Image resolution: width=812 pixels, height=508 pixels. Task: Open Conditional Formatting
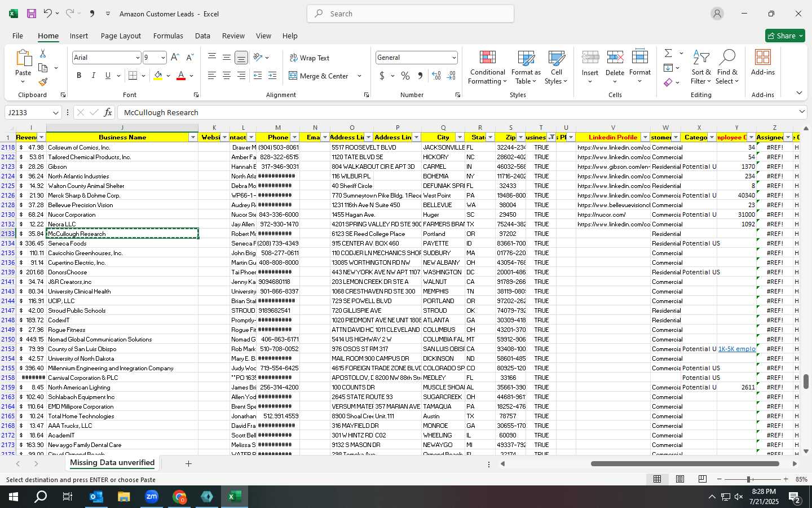tap(488, 68)
